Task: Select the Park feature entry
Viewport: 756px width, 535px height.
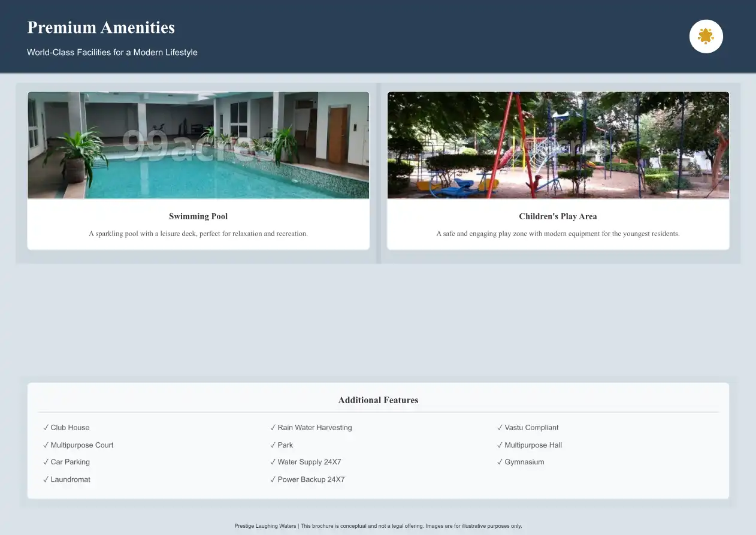Action: [x=285, y=445]
